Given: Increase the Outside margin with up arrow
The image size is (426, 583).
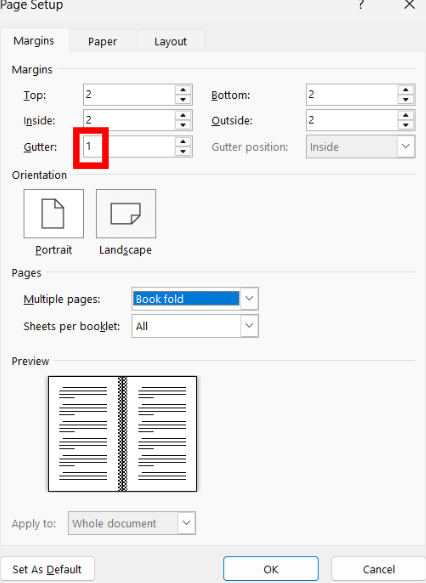Looking at the screenshot, I should coord(406,115).
